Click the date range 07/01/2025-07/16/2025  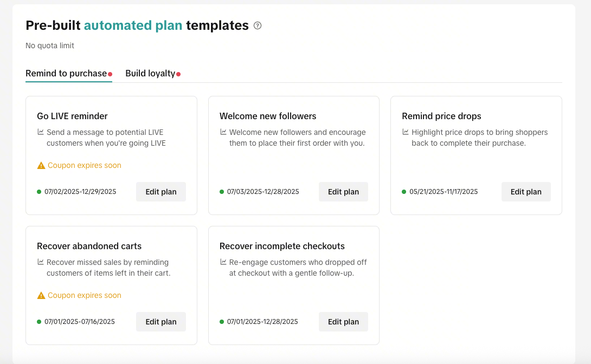pos(80,321)
